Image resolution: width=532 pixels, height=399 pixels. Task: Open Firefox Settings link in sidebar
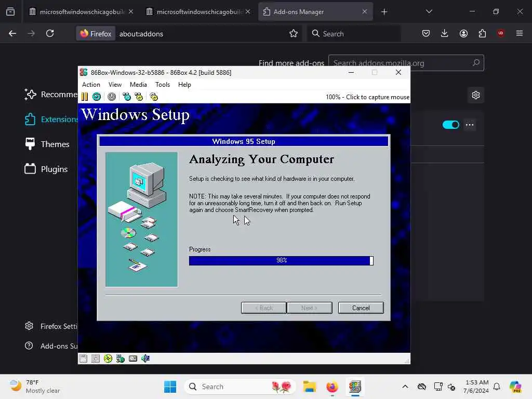coord(51,326)
